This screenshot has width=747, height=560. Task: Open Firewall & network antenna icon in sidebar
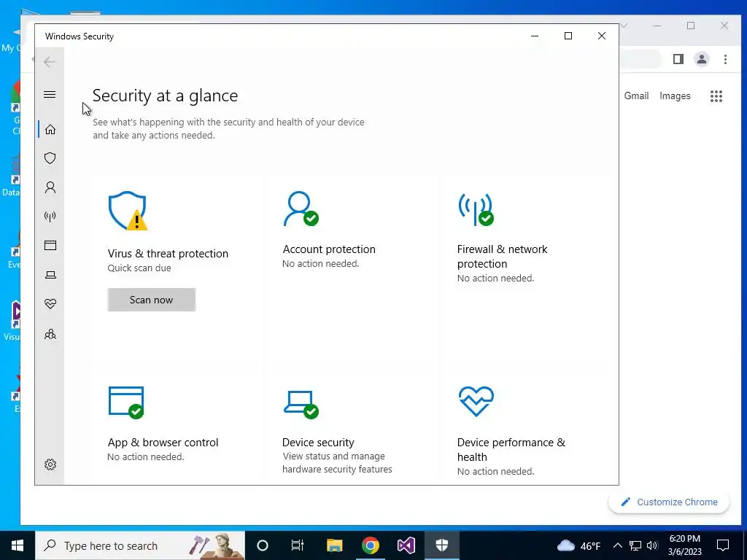point(50,217)
